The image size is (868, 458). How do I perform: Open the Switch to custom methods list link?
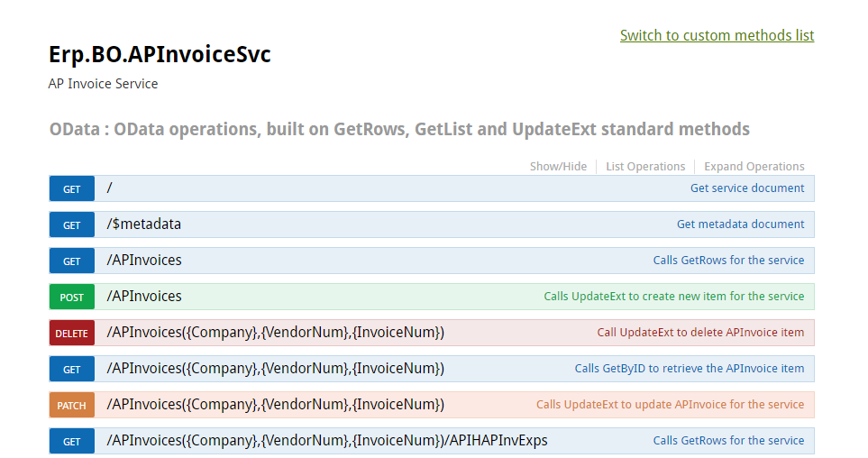click(717, 35)
